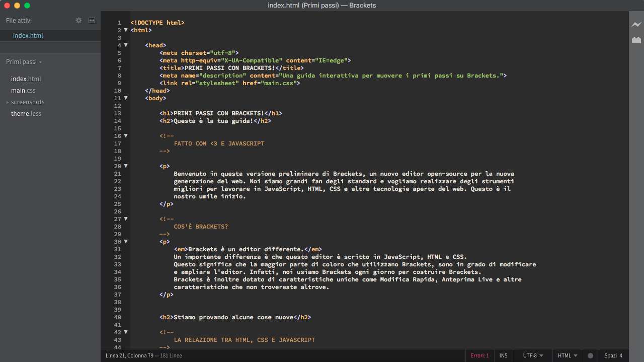Click the Errori: 1 status indicator

(x=479, y=355)
